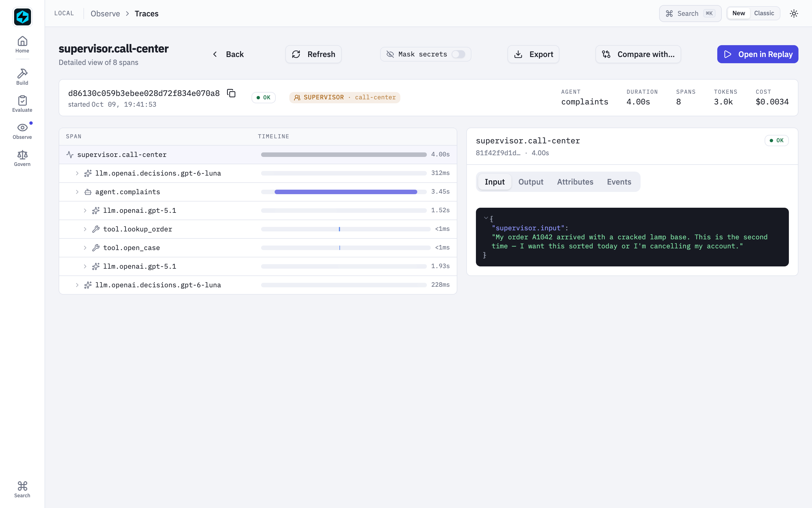Switch to the Events tab
This screenshot has height=508, width=812.
tap(619, 182)
